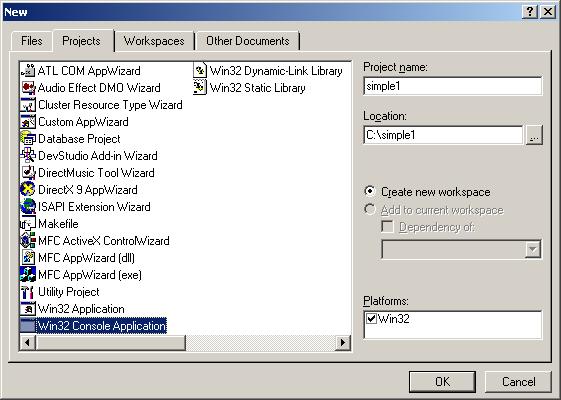This screenshot has height=400, width=561.
Task: Browse for location with ellipsis button
Action: coord(534,135)
